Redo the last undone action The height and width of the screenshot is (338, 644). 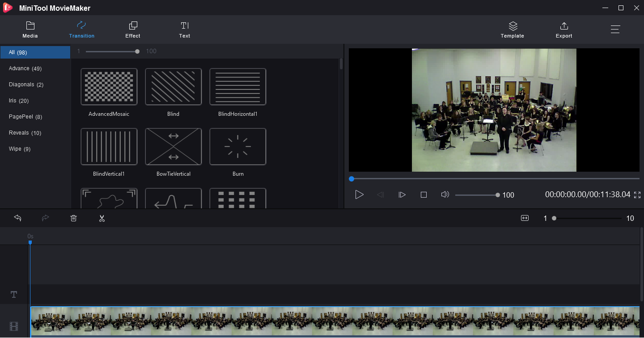point(45,218)
